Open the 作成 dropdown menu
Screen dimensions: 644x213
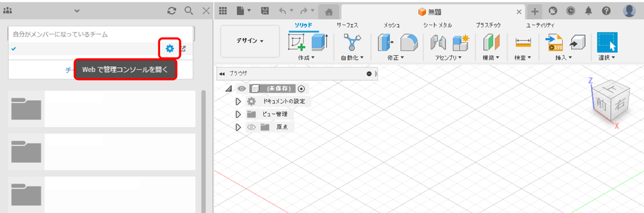[x=306, y=58]
